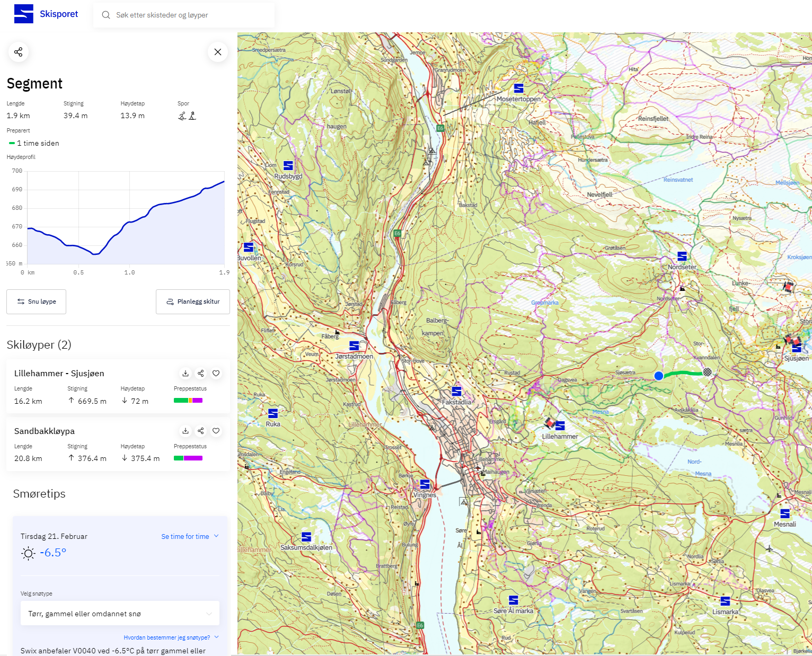Favorite the Lillehammer - Sjusjøen trail
Viewport: 812px width, 656px height.
(x=216, y=374)
